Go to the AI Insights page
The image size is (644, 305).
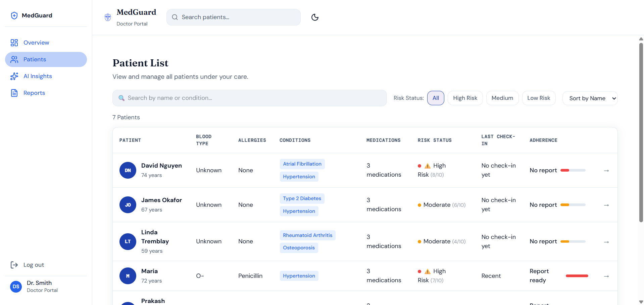38,76
